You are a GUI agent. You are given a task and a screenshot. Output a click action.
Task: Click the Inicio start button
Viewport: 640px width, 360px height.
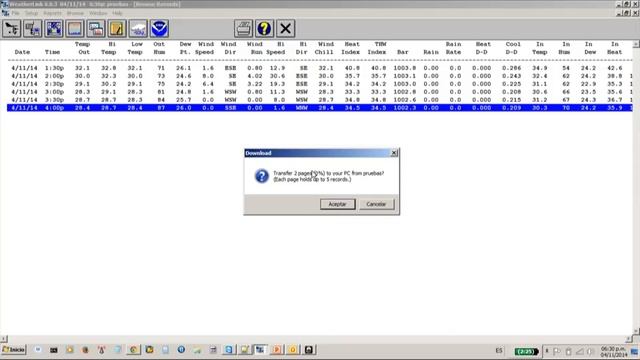13,350
